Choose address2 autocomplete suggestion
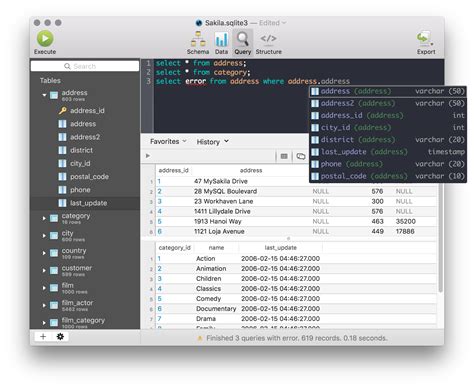Screen dimensions: 474x388 (x=388, y=103)
